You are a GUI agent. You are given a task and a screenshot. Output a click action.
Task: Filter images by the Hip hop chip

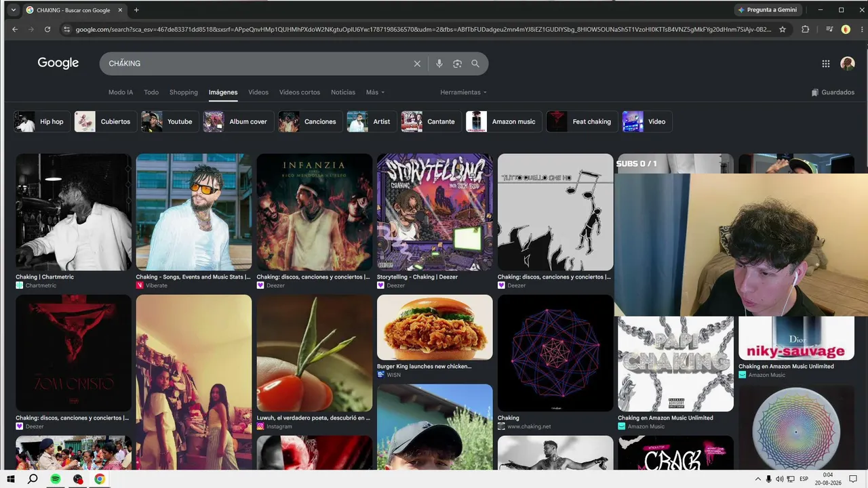42,122
